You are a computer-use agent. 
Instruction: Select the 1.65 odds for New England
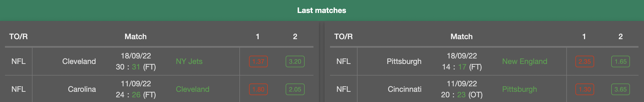pyautogui.click(x=620, y=61)
